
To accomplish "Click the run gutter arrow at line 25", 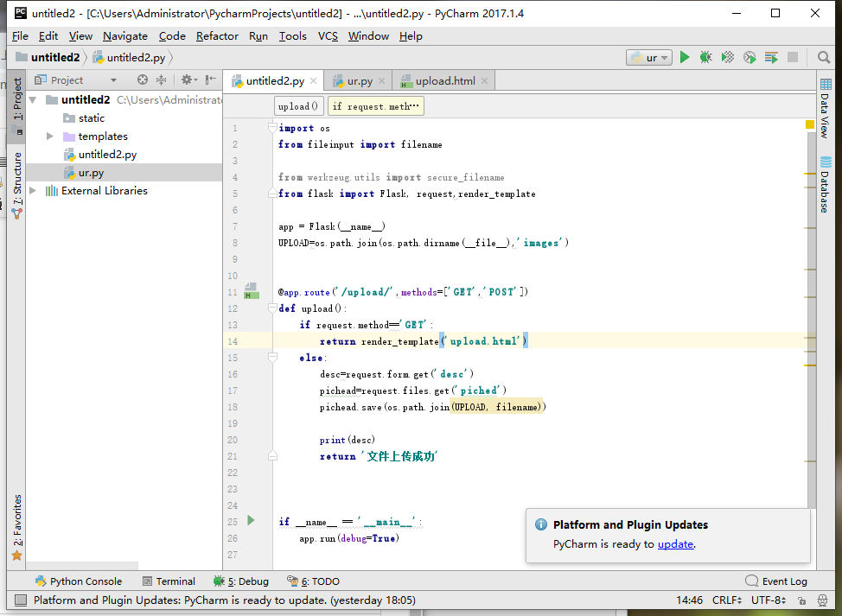I will 251,520.
